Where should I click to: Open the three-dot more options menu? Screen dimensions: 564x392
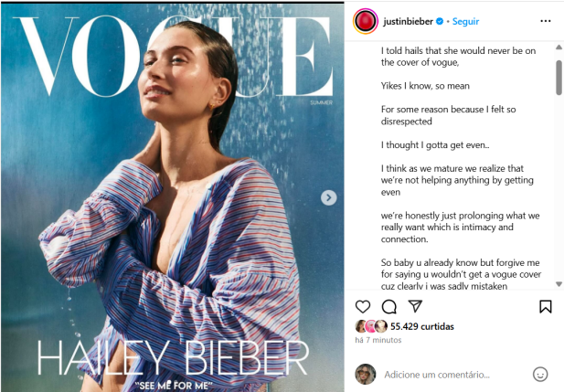(x=546, y=21)
